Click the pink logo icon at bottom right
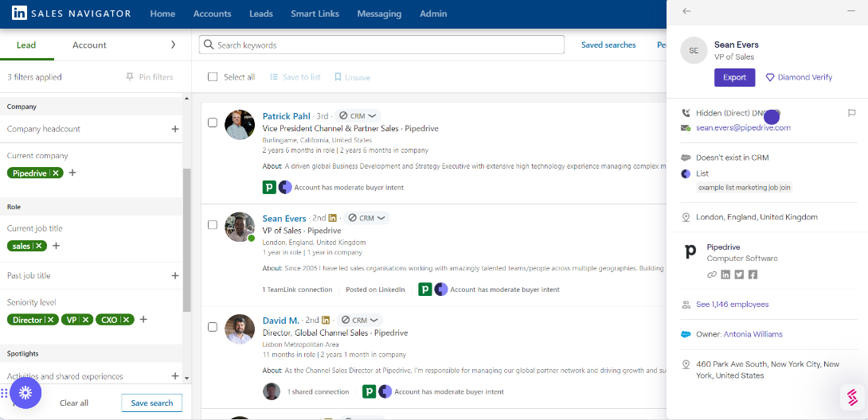 [x=853, y=397]
